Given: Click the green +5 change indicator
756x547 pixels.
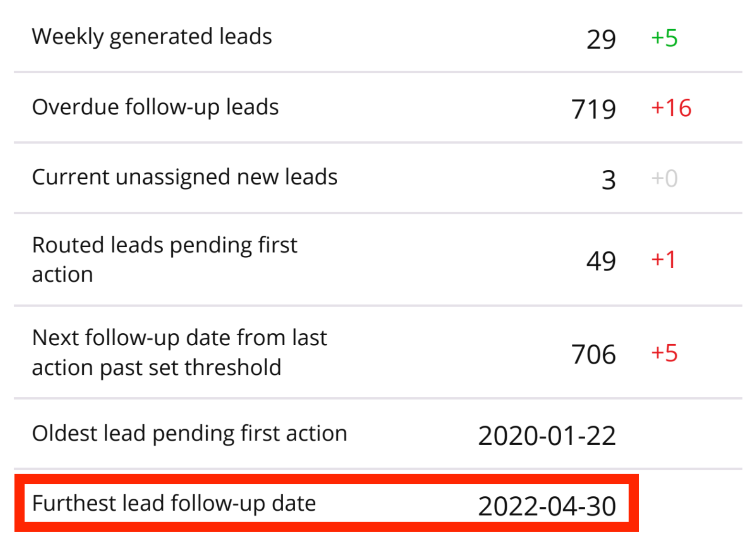Looking at the screenshot, I should click(664, 38).
